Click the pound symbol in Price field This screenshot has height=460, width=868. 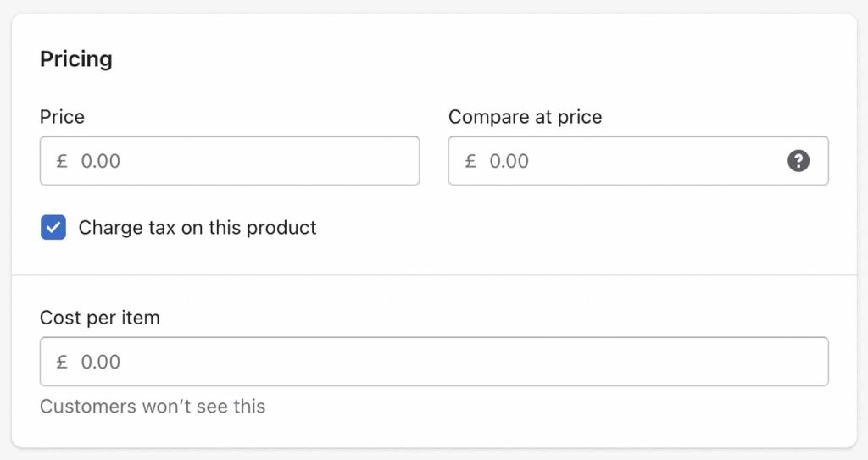coord(62,161)
